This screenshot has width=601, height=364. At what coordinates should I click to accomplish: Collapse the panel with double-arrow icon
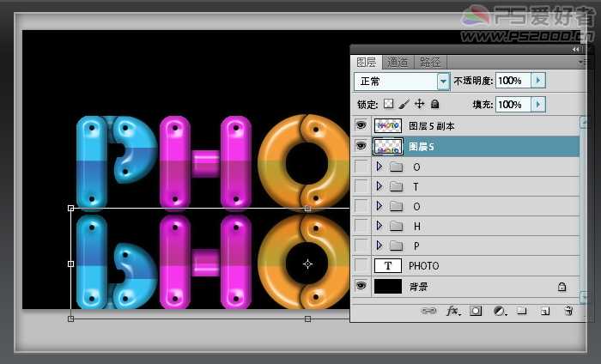tap(576, 50)
